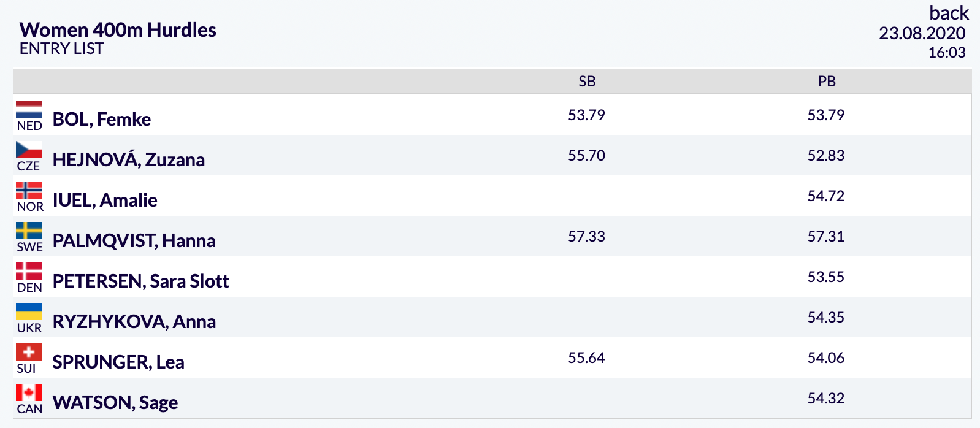Click the Denmark flag icon

pos(29,271)
